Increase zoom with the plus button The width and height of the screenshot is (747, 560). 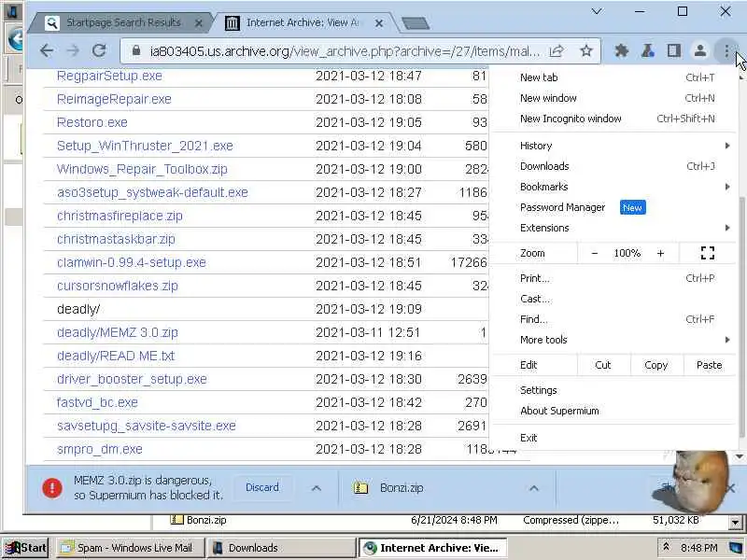pyautogui.click(x=660, y=253)
